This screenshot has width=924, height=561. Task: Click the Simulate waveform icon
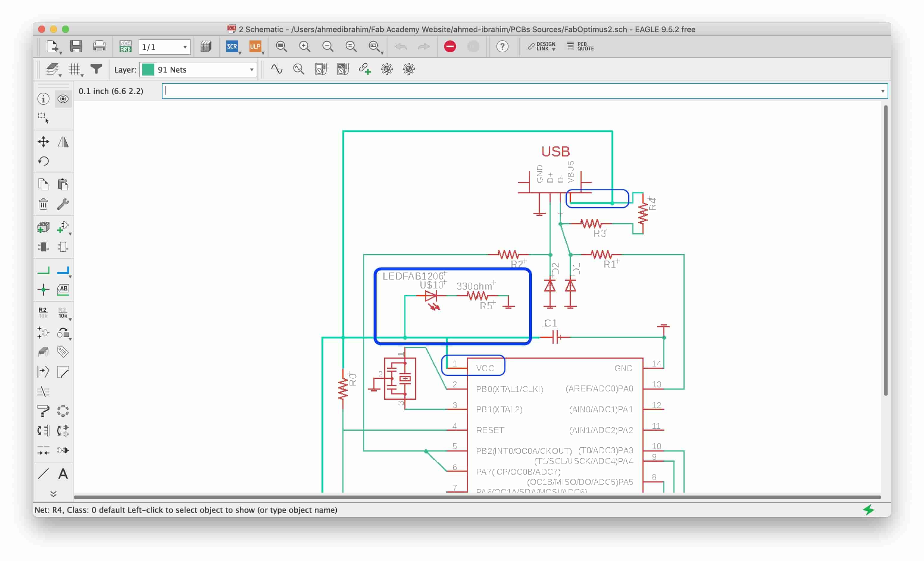(x=277, y=69)
